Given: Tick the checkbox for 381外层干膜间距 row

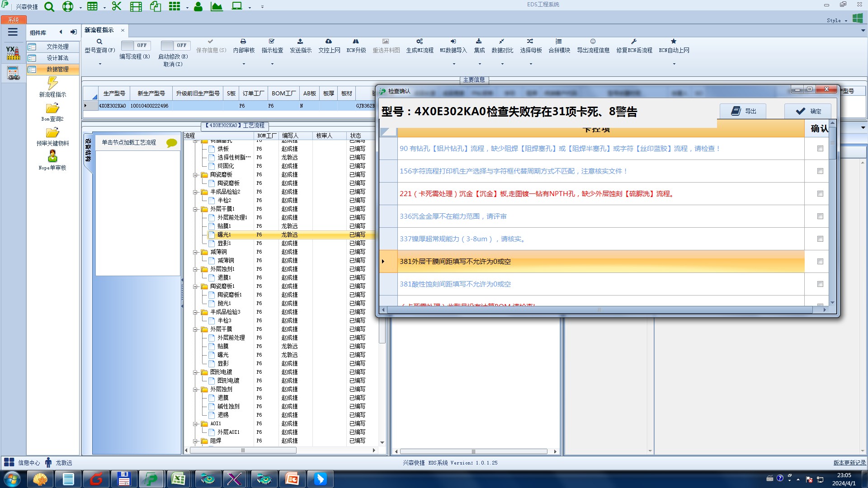Looking at the screenshot, I should [820, 262].
